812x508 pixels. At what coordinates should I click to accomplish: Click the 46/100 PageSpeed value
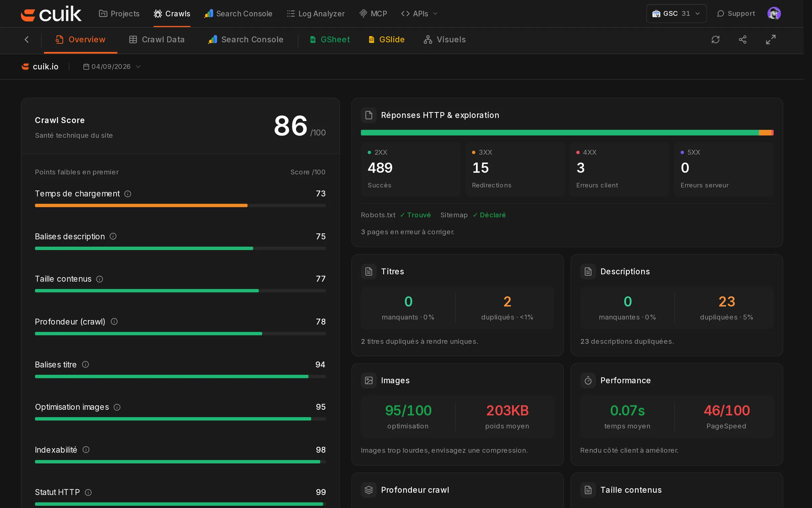[x=727, y=411]
